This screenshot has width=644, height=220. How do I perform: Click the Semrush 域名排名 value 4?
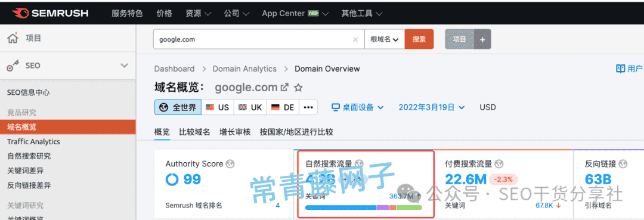pos(278,205)
